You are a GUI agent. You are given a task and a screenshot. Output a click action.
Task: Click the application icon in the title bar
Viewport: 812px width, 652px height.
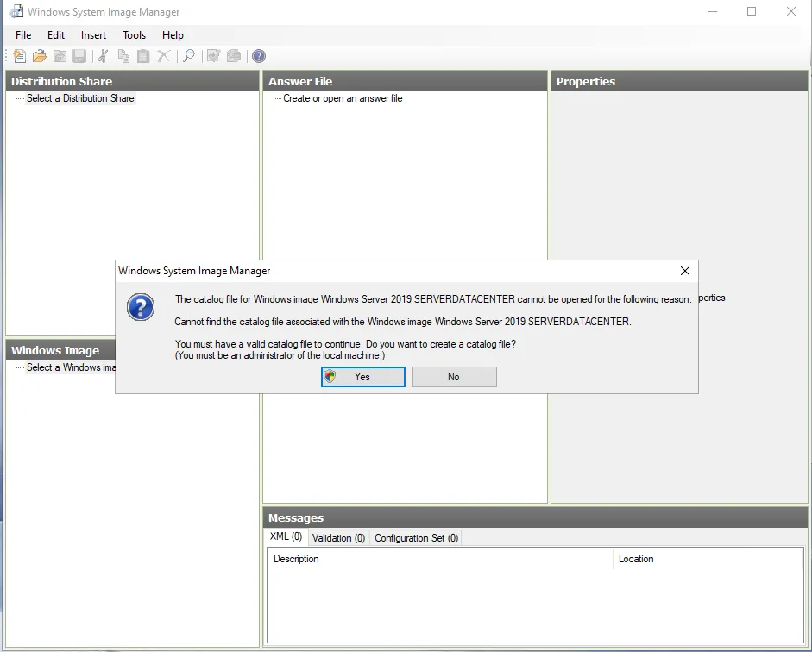(16, 11)
